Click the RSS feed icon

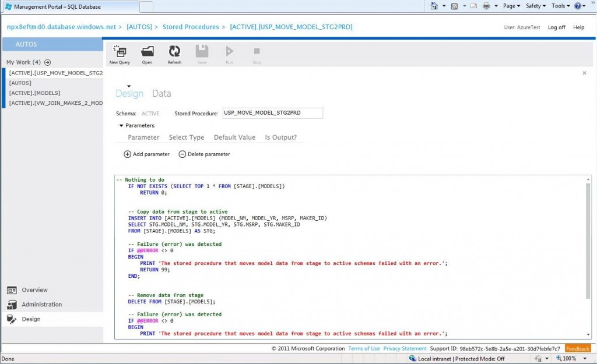pyautogui.click(x=454, y=5)
